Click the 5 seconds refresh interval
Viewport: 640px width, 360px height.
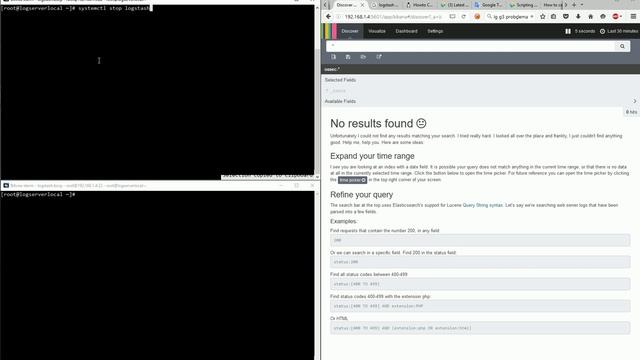click(584, 31)
